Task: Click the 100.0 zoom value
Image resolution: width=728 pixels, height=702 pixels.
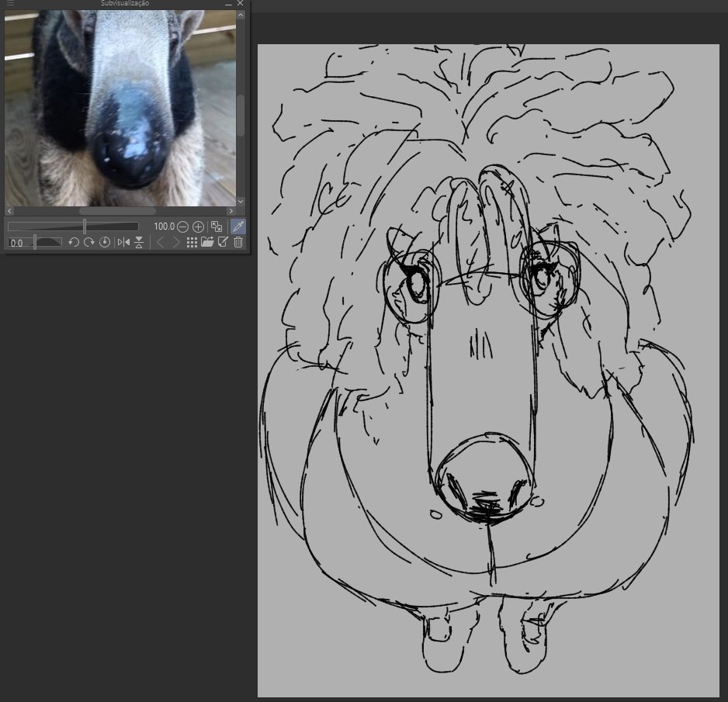Action: click(x=164, y=227)
